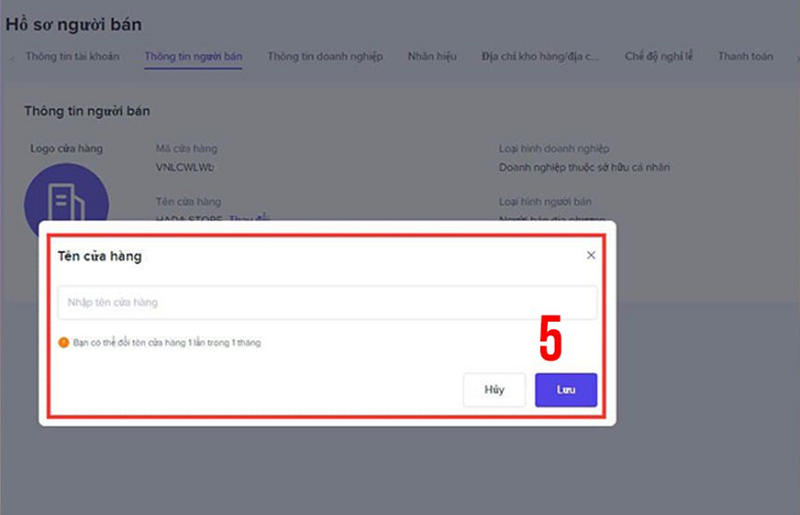Screen dimensions: 800x515
Task: Focus the Nhập tên cửa hàng field
Action: pyautogui.click(x=327, y=302)
